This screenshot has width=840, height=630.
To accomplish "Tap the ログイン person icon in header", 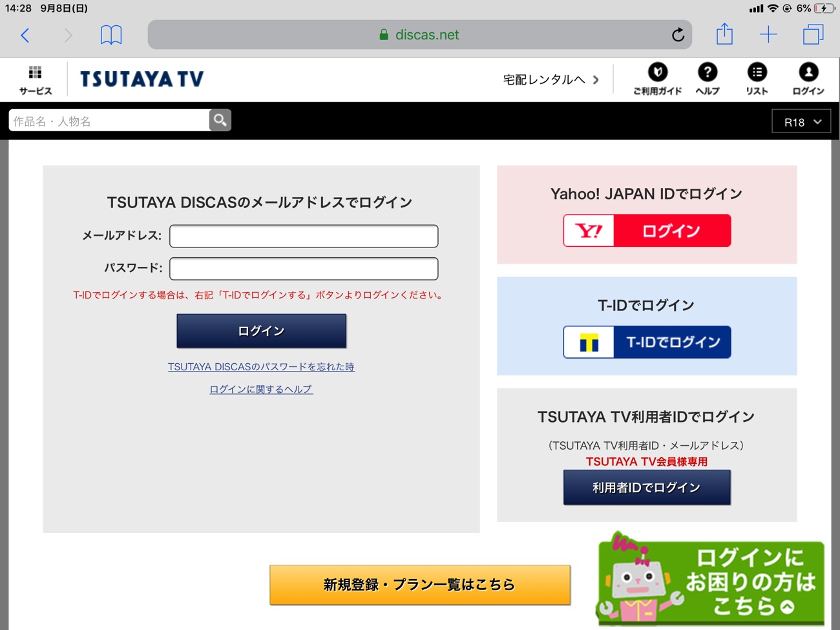I will point(808,79).
